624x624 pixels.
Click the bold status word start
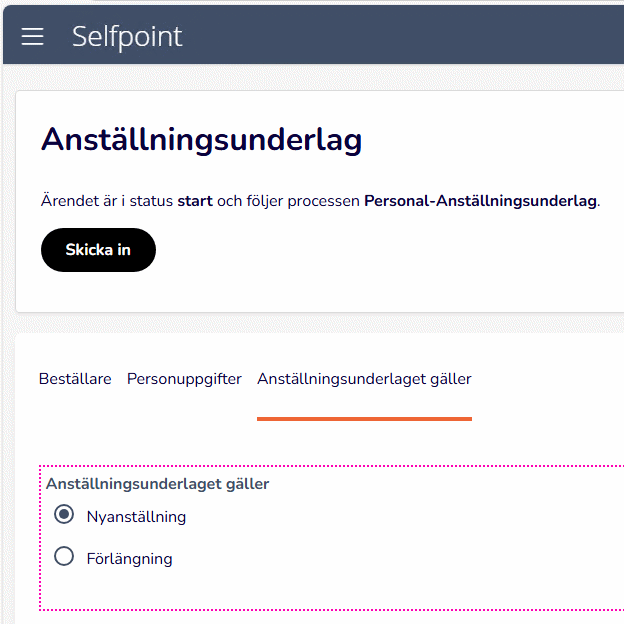click(x=195, y=201)
